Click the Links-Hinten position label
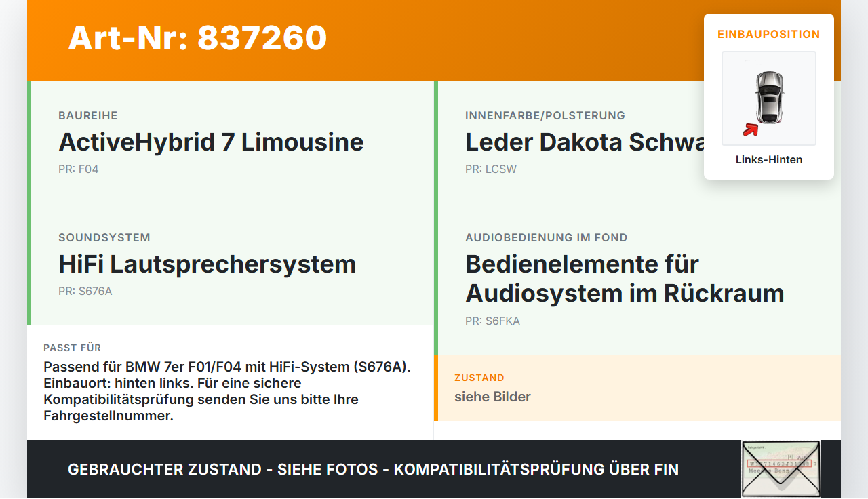868x499 pixels. [x=769, y=160]
